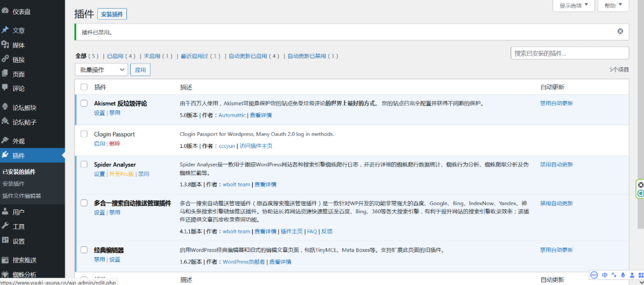Click the IME person account icon
The height and width of the screenshot is (285, 644).
(633, 275)
